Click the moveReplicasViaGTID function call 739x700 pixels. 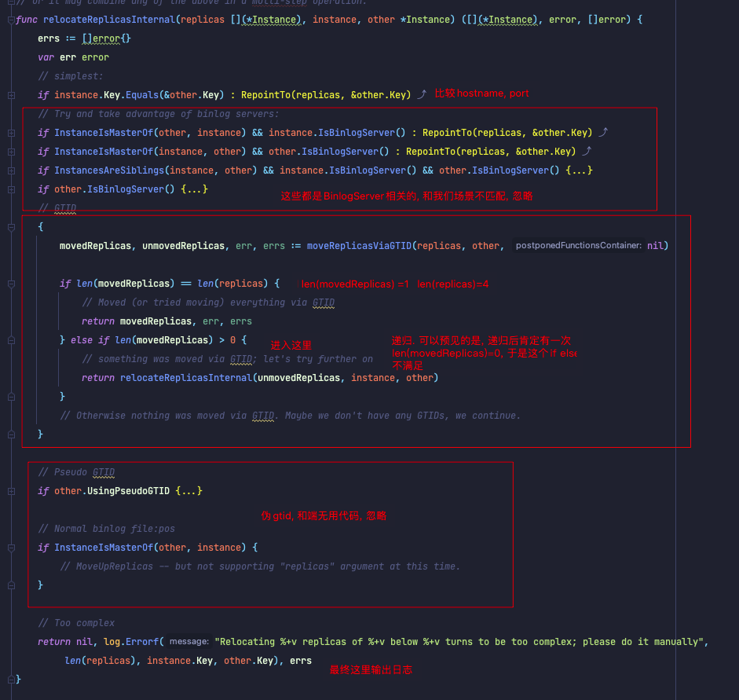[x=359, y=246]
